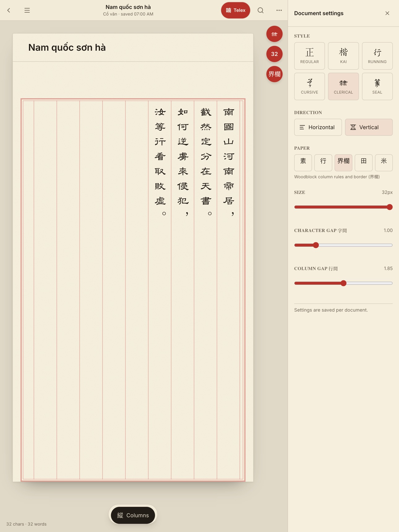Switch direction to Horizontal
This screenshot has width=399, height=532.
(318, 127)
